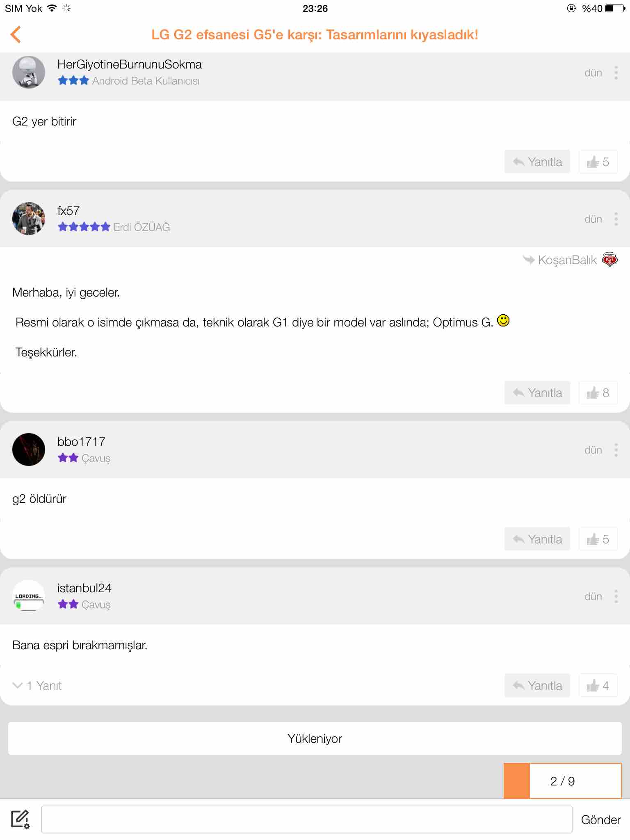Open three-dot menu on bbo1717's comment
Viewport: 630px width, 840px height.
point(616,450)
